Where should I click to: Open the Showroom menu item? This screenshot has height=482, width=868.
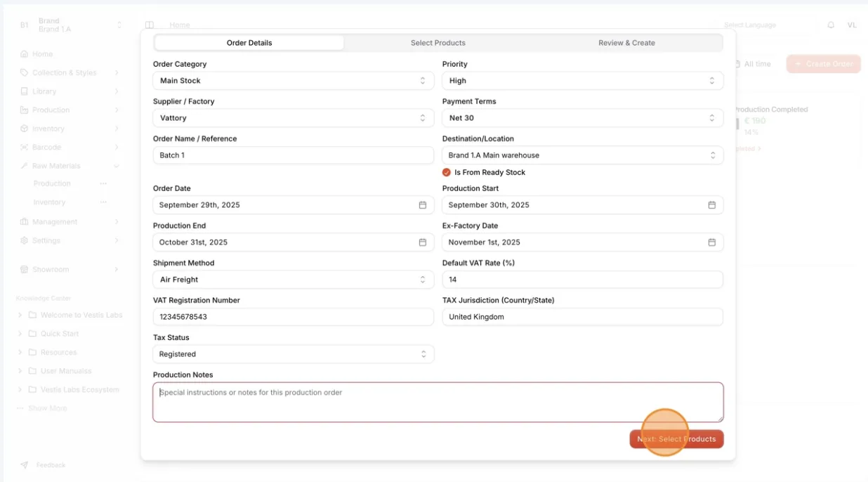[70, 269]
